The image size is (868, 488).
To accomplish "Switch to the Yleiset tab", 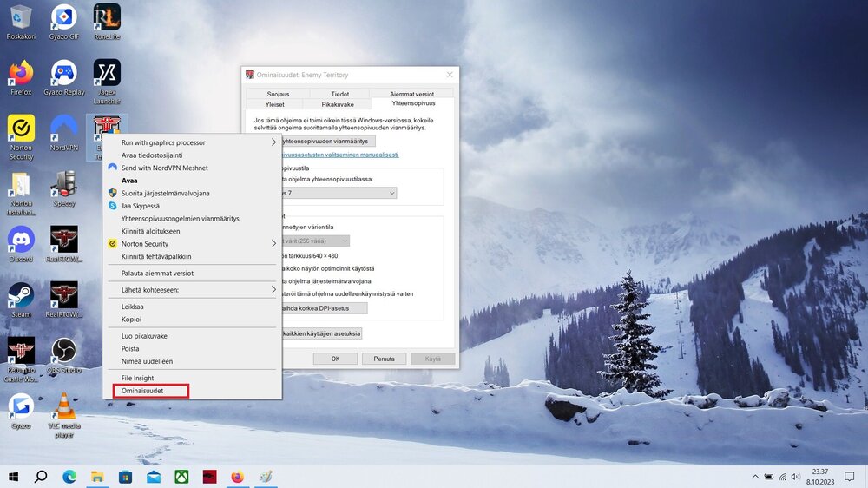I will pyautogui.click(x=274, y=104).
